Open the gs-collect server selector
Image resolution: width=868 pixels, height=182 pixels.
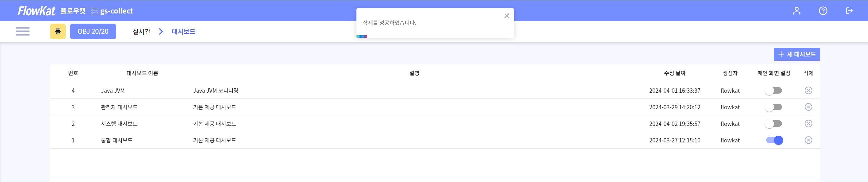112,11
